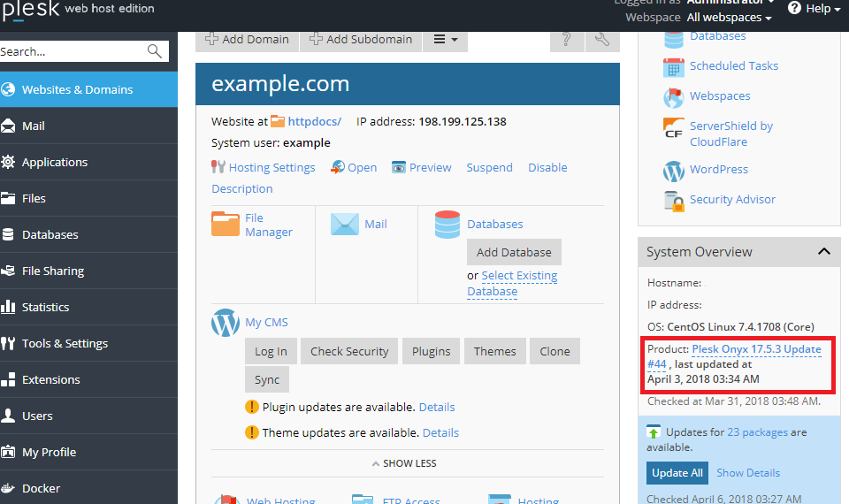Click the Databases stack icon in domain panel

(447, 225)
